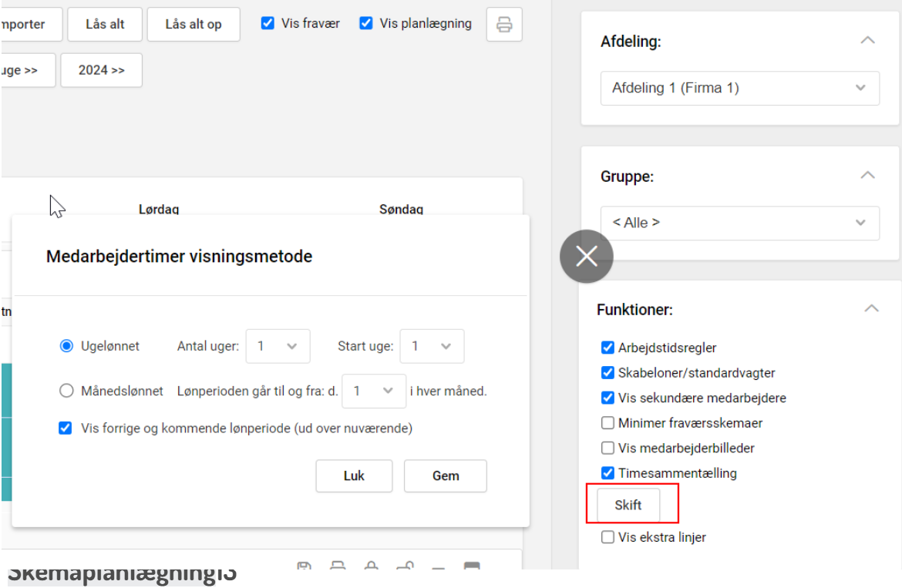Collapse the Afdeling panel with its chevron
The width and height of the screenshot is (902, 588).
[867, 41]
